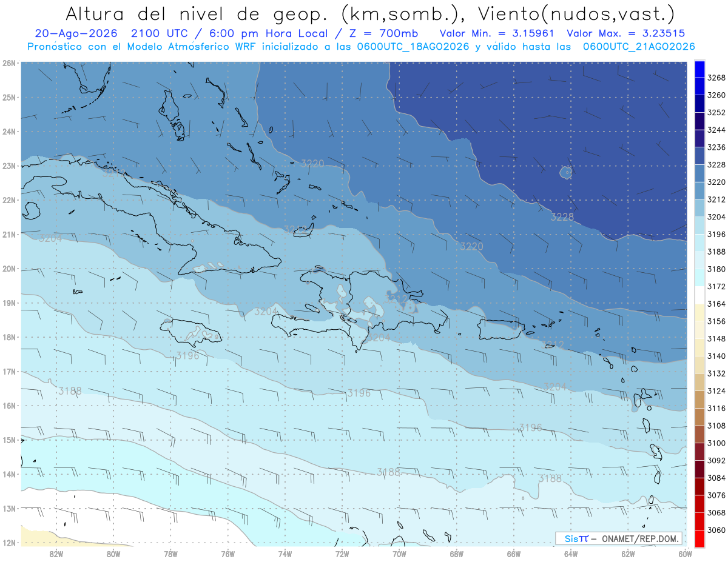Viewport: 728px width, 562px height.
Task: Click the 3076 color bar tick label
Action: click(x=716, y=495)
